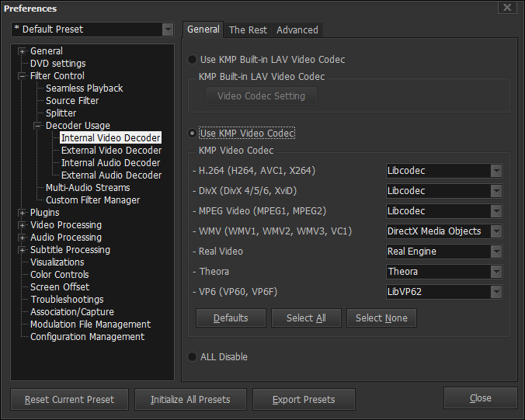Click the Decoder Usage tree label
This screenshot has width=525, height=420.
pos(78,126)
